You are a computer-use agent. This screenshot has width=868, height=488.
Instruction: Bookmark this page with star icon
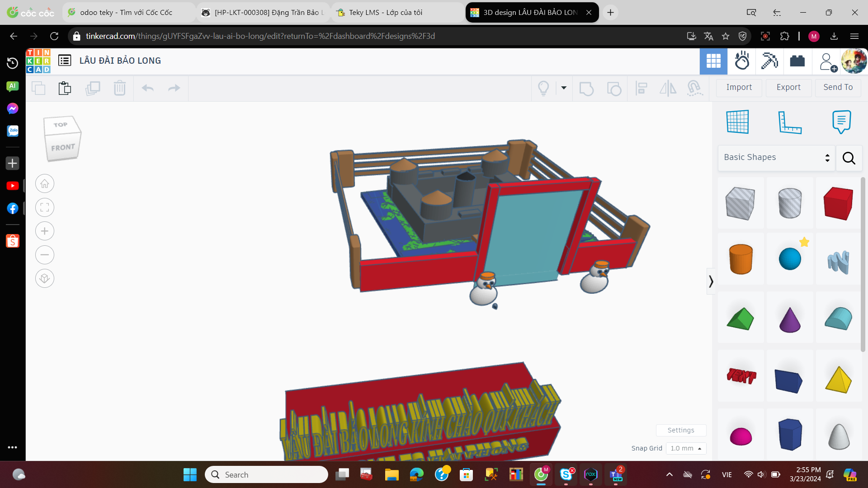point(726,36)
